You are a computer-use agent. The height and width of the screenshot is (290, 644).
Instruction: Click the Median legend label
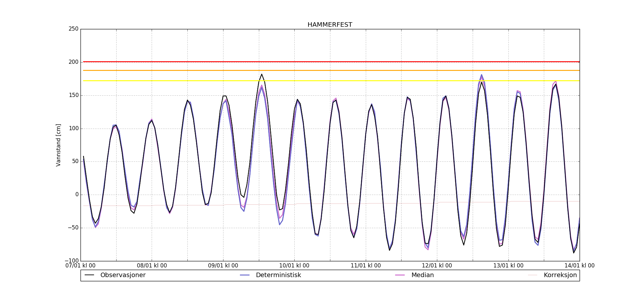[422, 275]
